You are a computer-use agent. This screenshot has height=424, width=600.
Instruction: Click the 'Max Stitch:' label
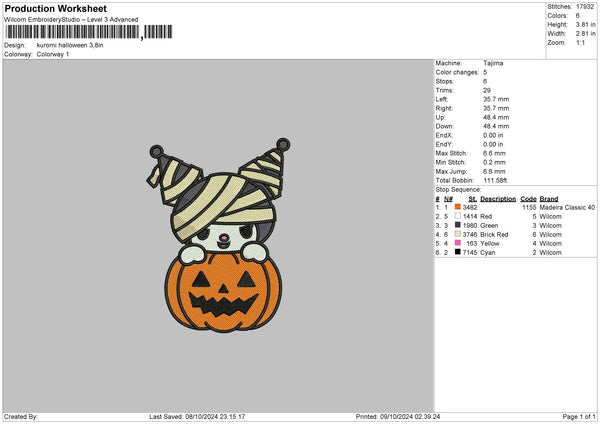tap(451, 153)
